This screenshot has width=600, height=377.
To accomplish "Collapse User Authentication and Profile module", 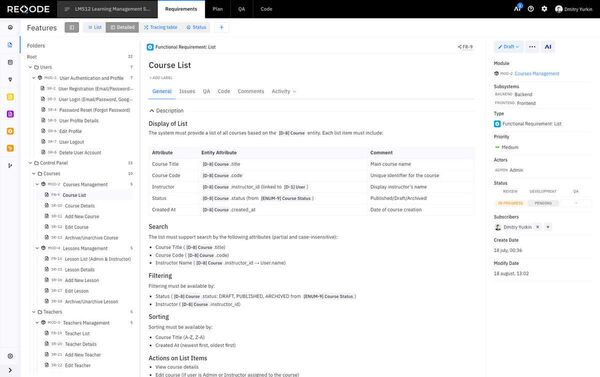I will tap(34, 78).
